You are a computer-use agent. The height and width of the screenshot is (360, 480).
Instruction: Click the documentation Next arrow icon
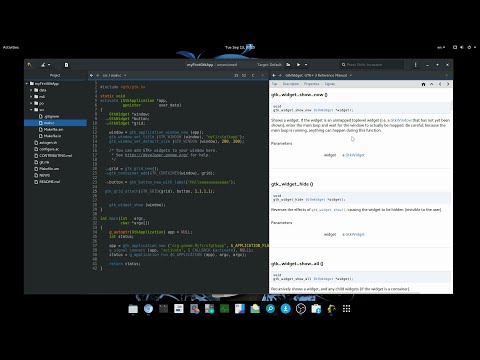pyautogui.click(x=448, y=84)
